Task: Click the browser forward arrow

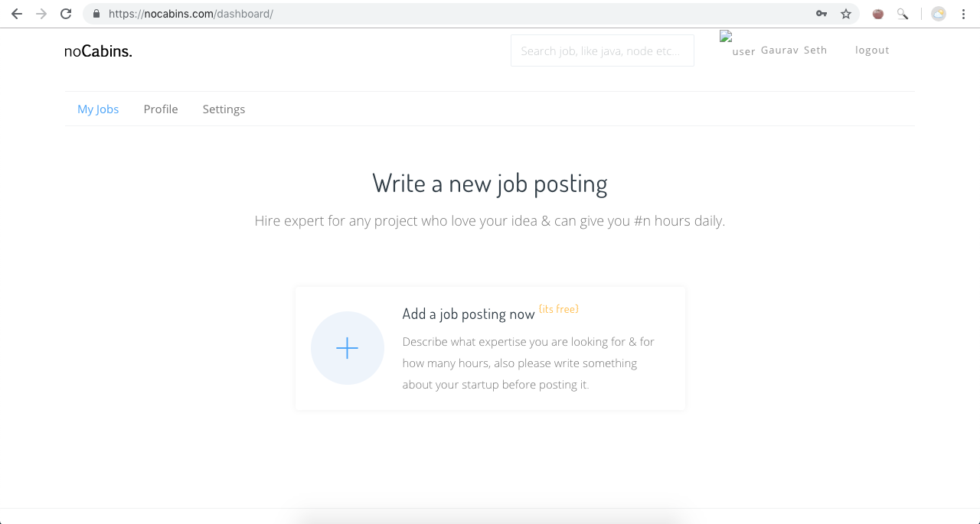Action: (x=41, y=14)
